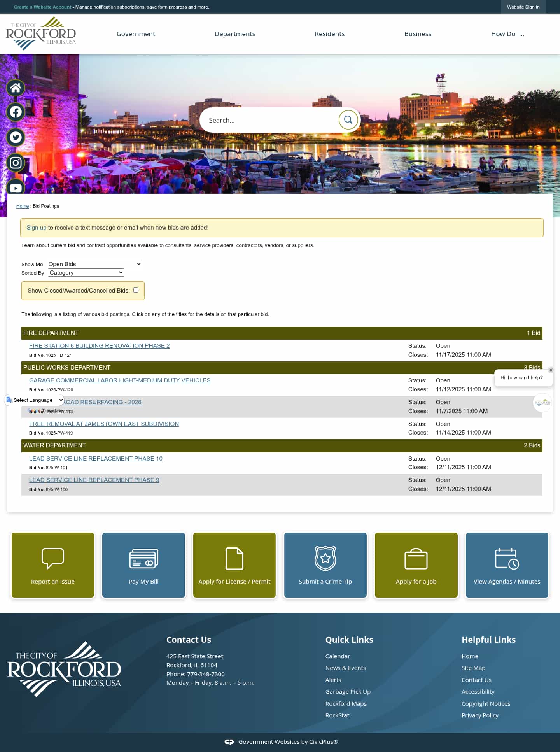Click the Home breadcrumb link
The height and width of the screenshot is (752, 560).
coord(23,206)
